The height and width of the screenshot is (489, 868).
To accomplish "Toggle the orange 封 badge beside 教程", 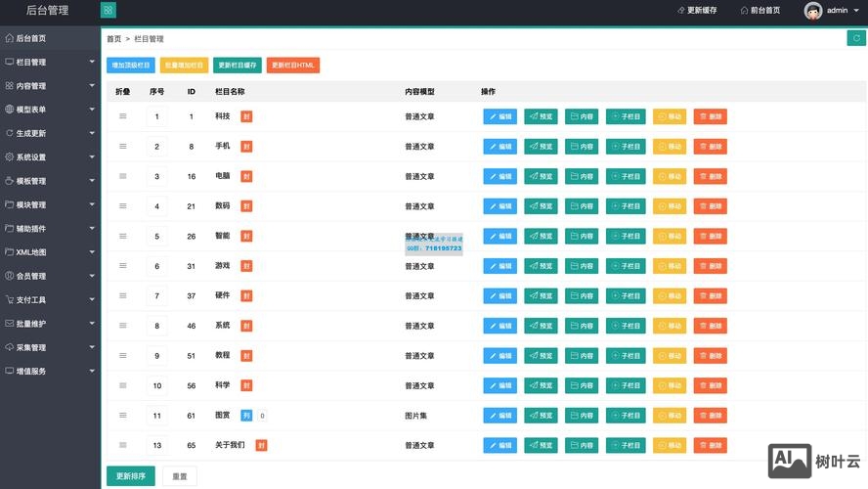I will coord(246,356).
